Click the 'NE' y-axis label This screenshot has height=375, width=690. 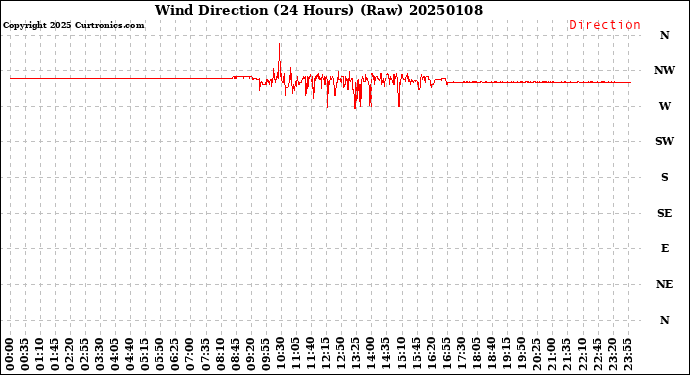(664, 284)
